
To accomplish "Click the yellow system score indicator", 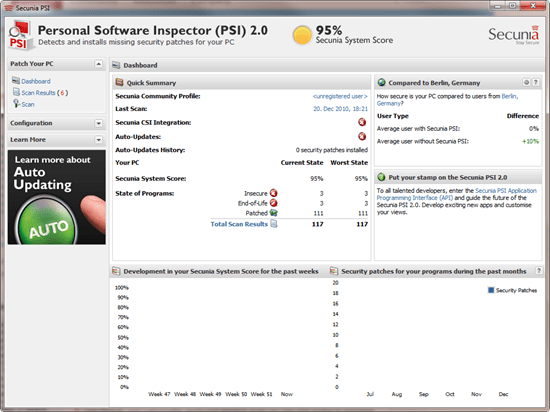I will click(302, 35).
